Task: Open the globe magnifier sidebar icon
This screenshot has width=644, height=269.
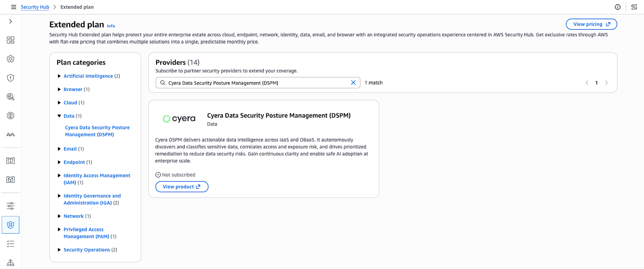Action: click(x=10, y=97)
